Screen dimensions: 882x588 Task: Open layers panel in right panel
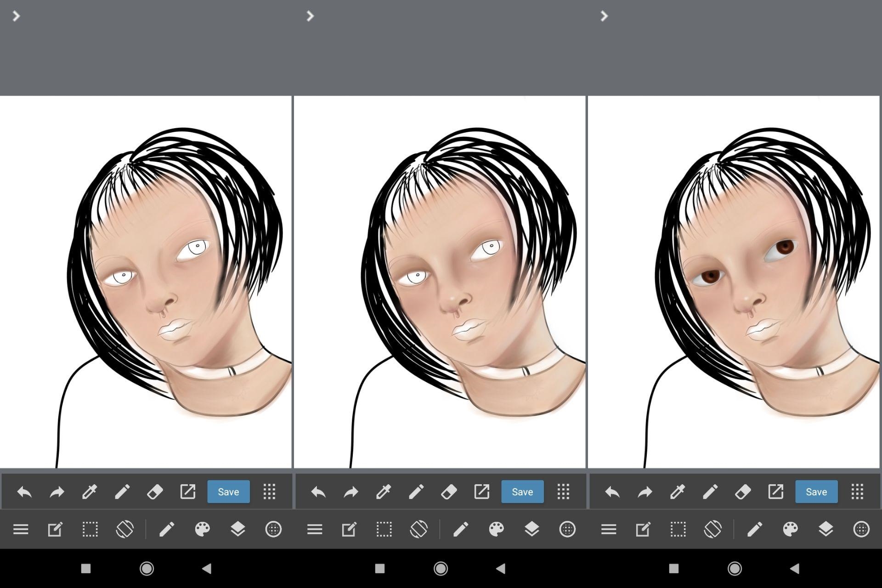point(826,529)
